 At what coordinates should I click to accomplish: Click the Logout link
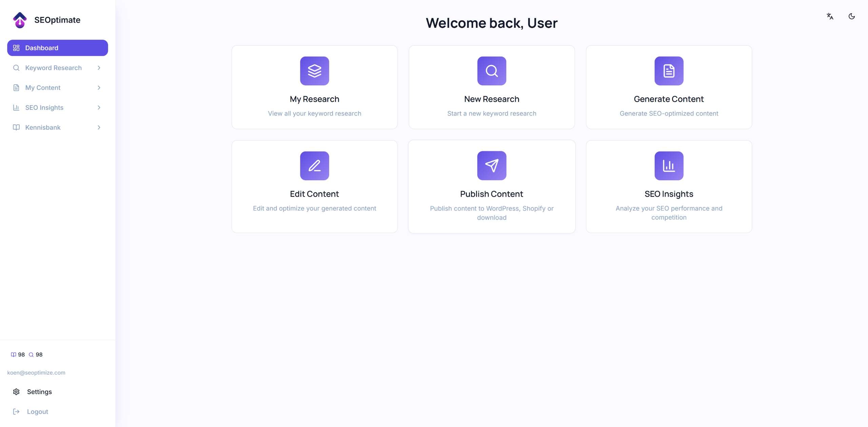pos(37,411)
